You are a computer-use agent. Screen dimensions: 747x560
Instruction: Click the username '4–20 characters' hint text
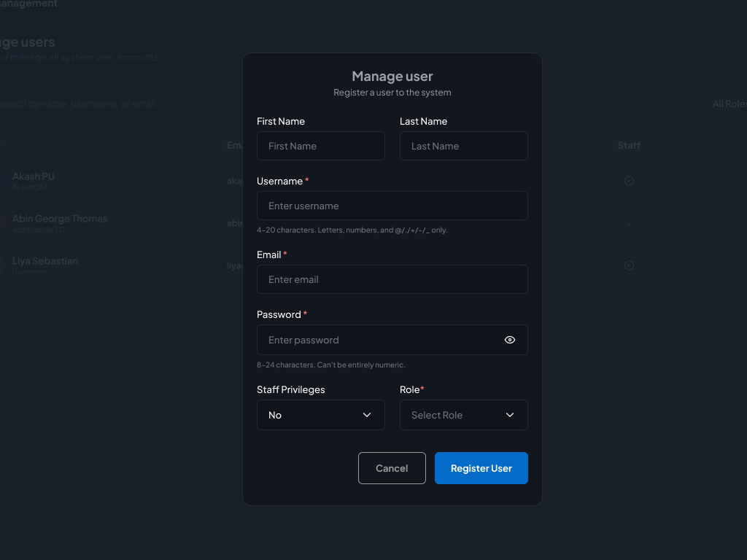pyautogui.click(x=352, y=230)
